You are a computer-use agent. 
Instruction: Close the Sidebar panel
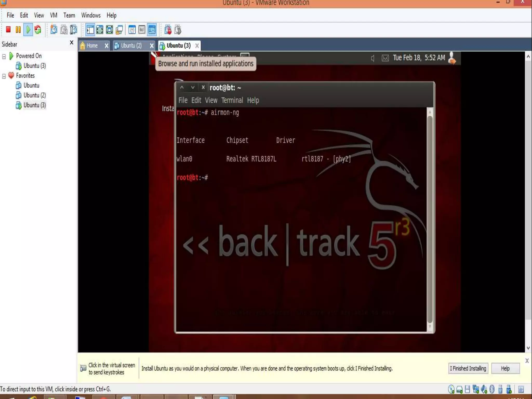(x=72, y=43)
